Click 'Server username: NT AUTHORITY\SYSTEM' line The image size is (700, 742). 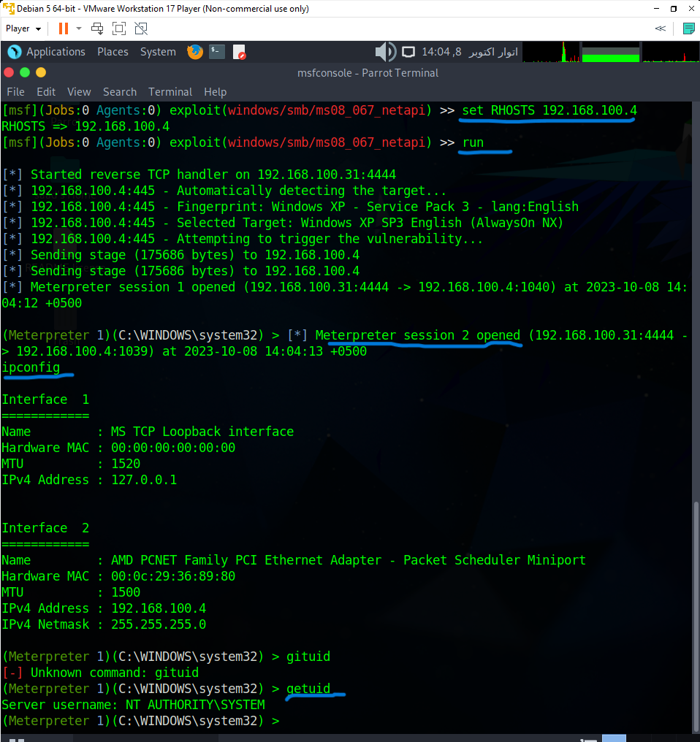coord(133,705)
